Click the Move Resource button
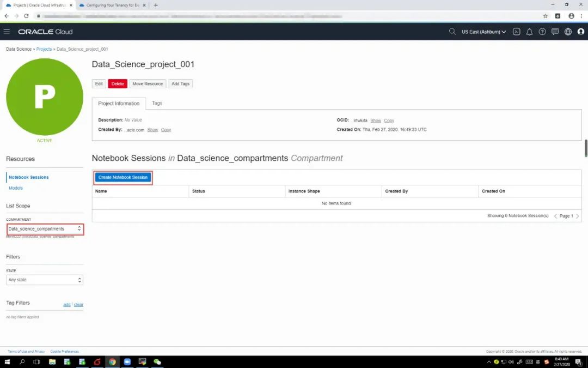 click(148, 84)
